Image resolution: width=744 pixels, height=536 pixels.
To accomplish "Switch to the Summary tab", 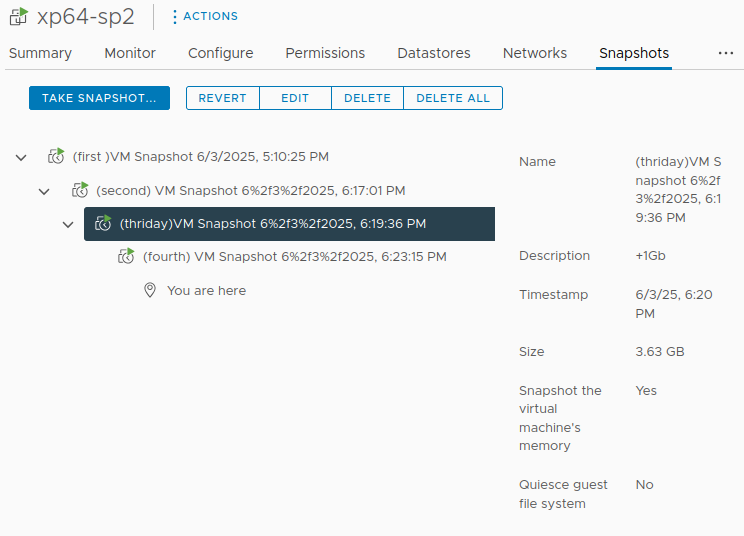I will (40, 53).
